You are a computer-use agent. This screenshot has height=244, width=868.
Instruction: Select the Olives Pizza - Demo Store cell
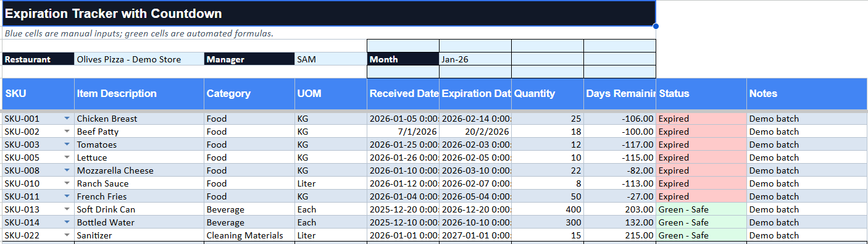[x=139, y=59]
